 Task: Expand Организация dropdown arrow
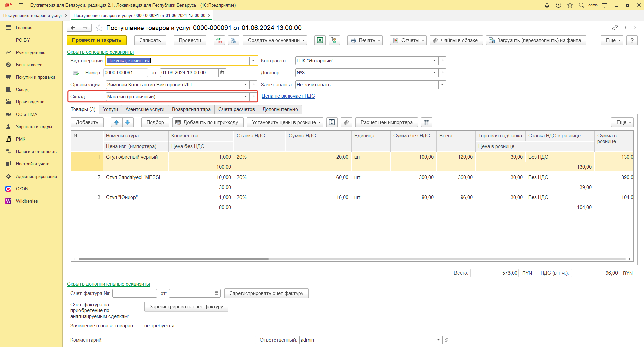246,85
